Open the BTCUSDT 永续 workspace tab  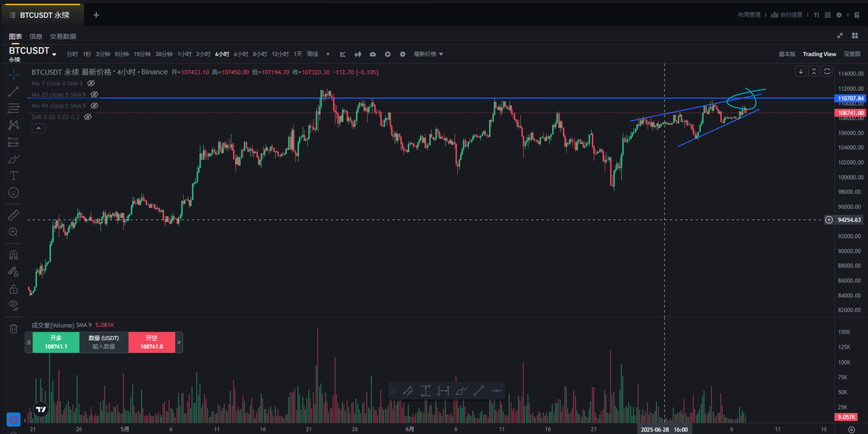click(x=44, y=14)
